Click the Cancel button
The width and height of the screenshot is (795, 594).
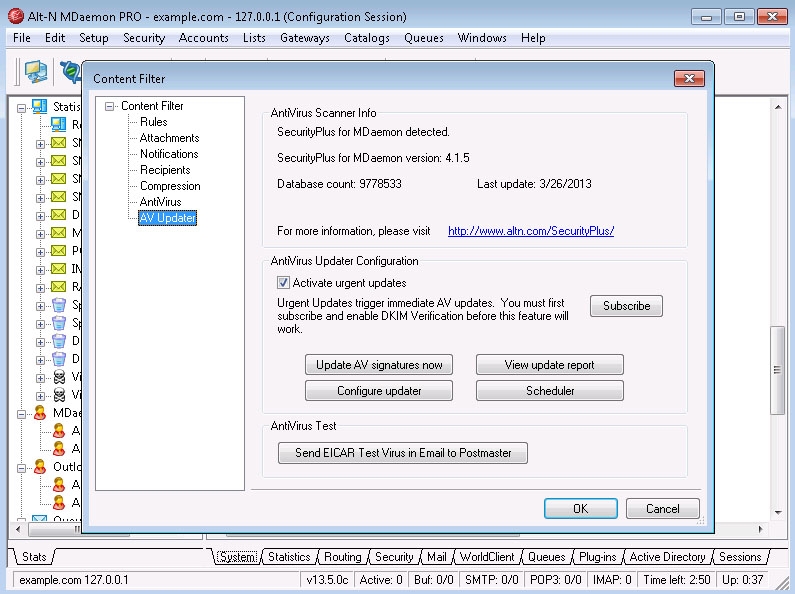pos(663,508)
